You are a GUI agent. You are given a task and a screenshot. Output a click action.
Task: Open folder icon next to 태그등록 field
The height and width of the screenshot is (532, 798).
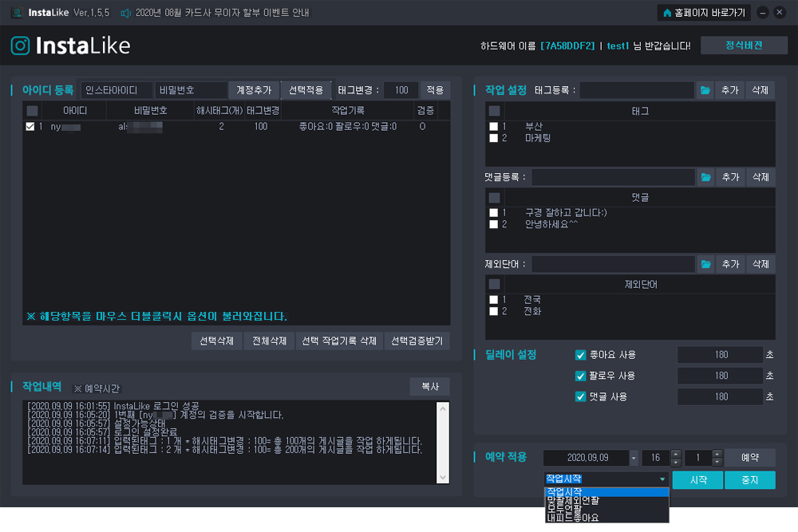(705, 90)
